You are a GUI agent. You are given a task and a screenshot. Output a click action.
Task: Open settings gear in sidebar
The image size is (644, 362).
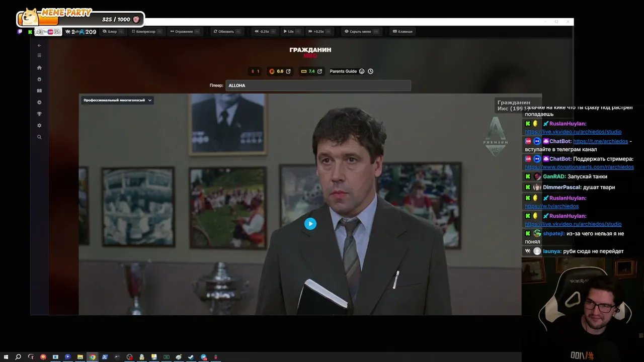(x=39, y=126)
